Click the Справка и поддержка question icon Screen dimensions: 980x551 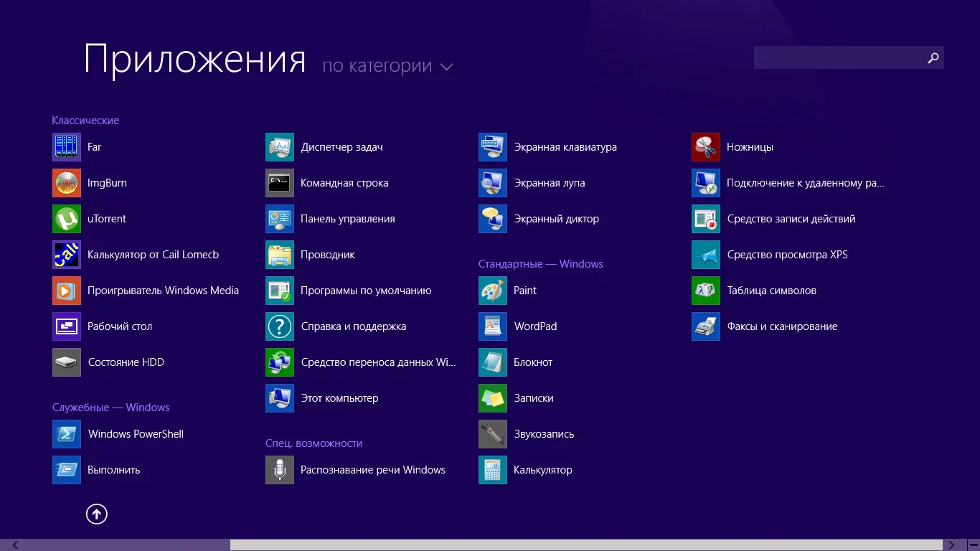click(280, 326)
